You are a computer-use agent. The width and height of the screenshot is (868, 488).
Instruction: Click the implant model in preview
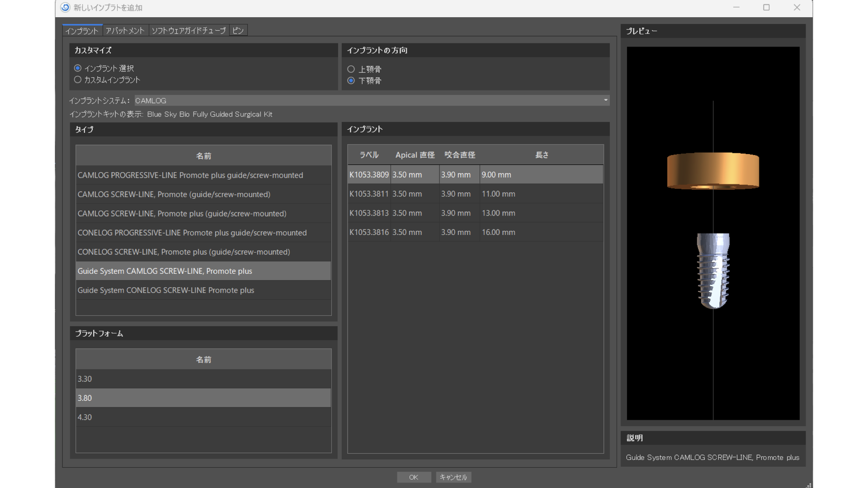pyautogui.click(x=713, y=270)
